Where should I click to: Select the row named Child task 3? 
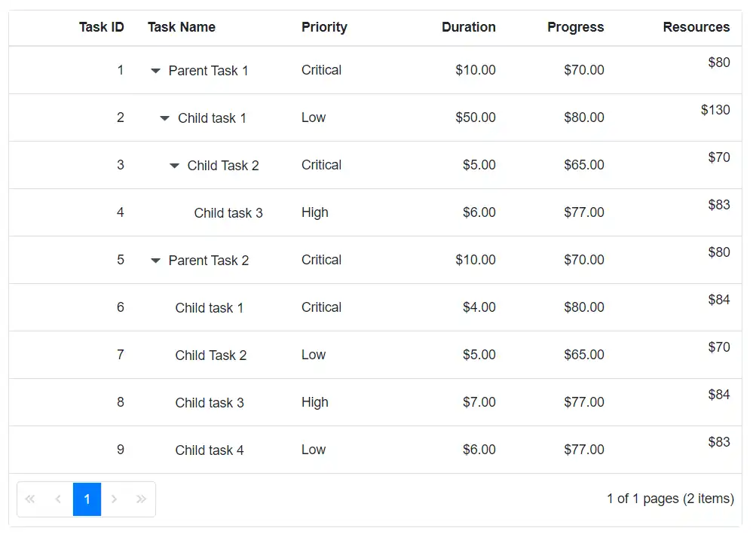[x=228, y=212]
